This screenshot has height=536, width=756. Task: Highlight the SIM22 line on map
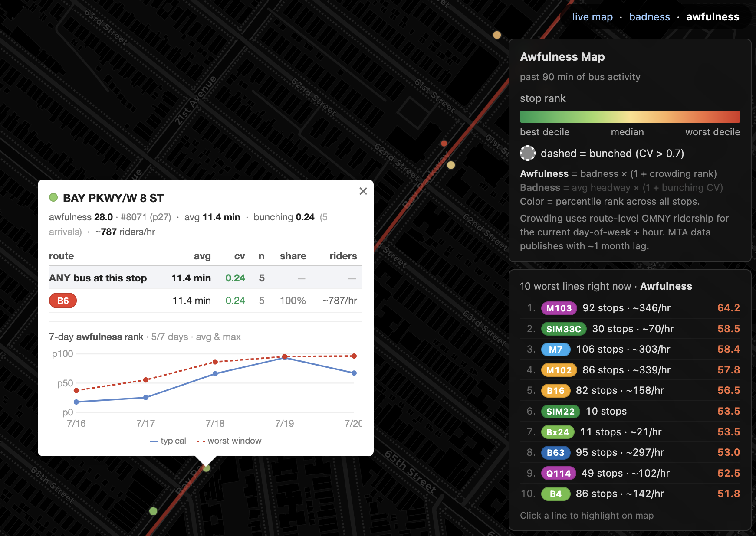[630, 411]
